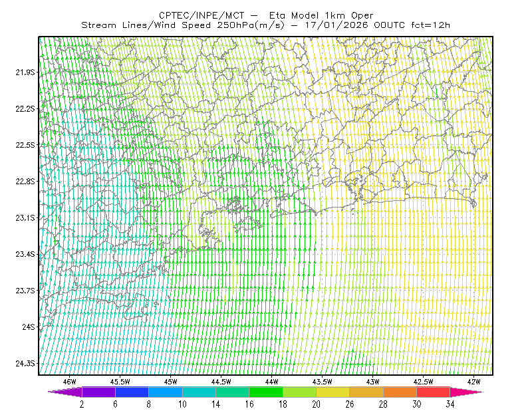Click the longitude label 45.5W

pos(120,382)
